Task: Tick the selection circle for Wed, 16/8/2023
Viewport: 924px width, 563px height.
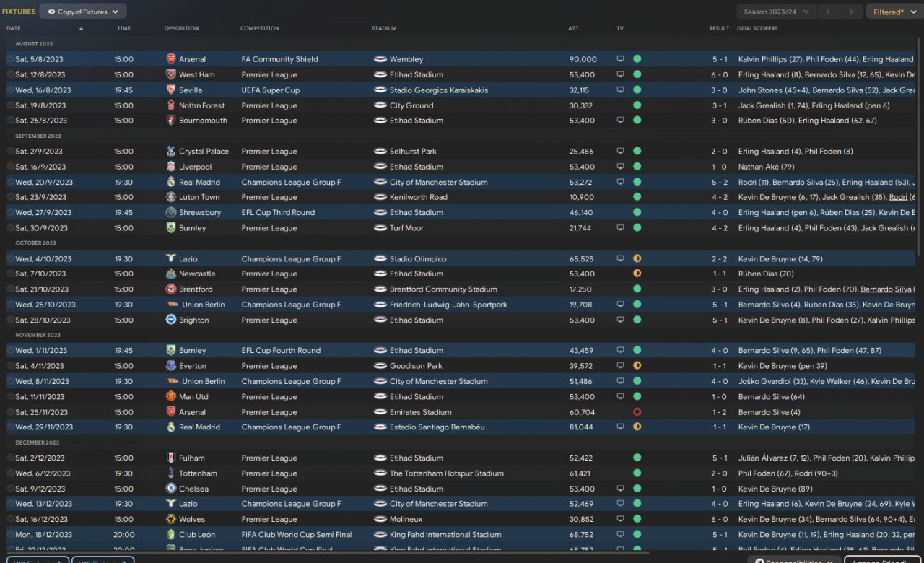Action: (10, 90)
